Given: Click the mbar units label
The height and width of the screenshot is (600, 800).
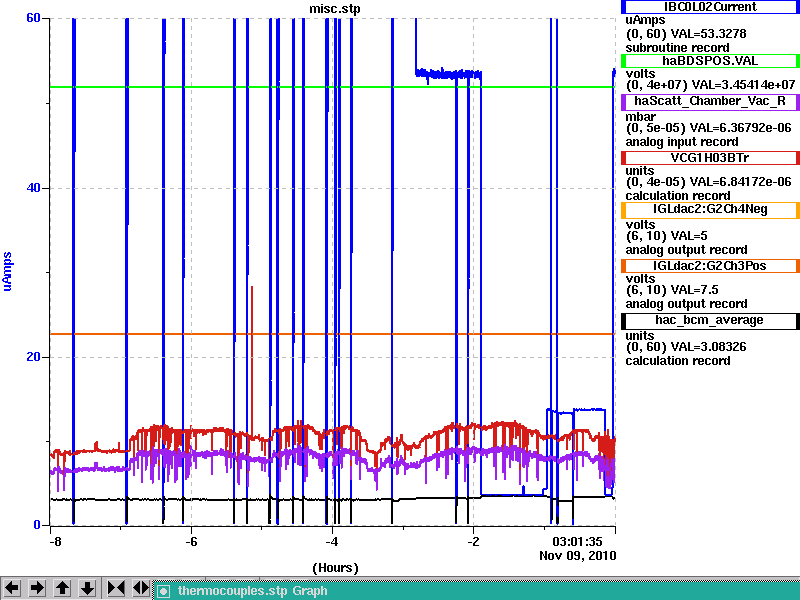Looking at the screenshot, I should point(640,116).
